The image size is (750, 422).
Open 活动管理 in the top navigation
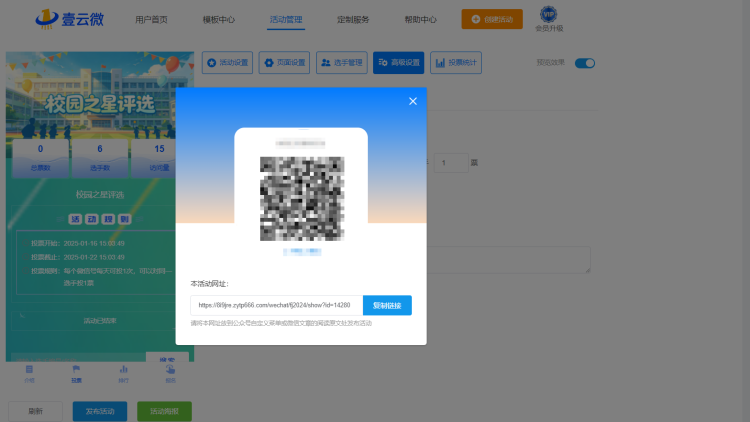tap(286, 20)
